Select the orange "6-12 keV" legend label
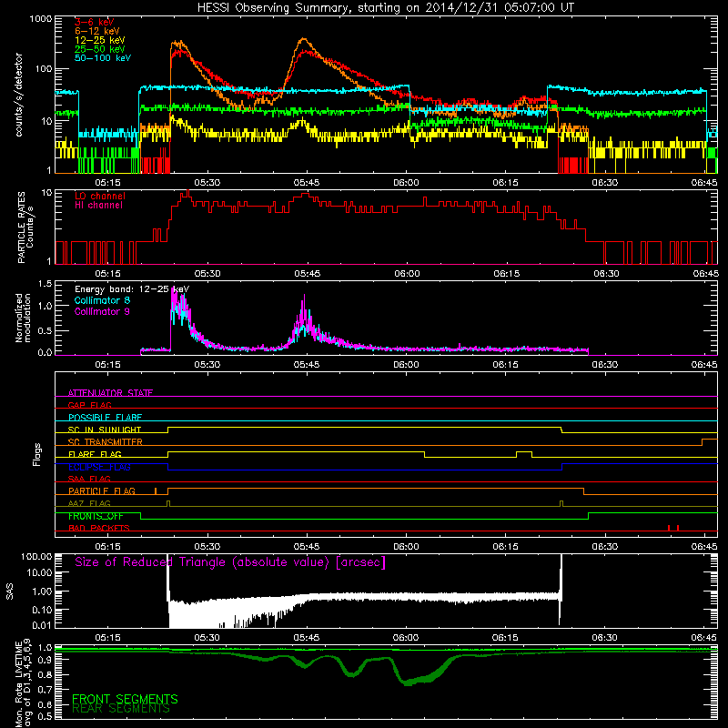 (97, 31)
